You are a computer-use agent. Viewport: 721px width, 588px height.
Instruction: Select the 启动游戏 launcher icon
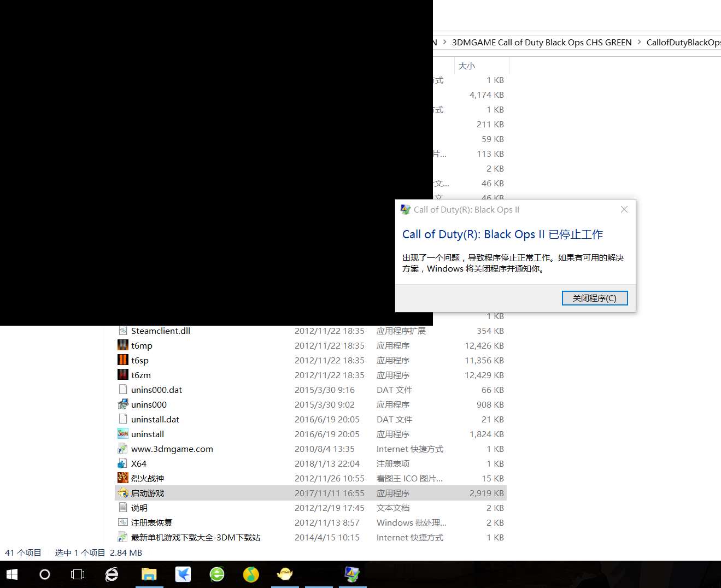[123, 493]
